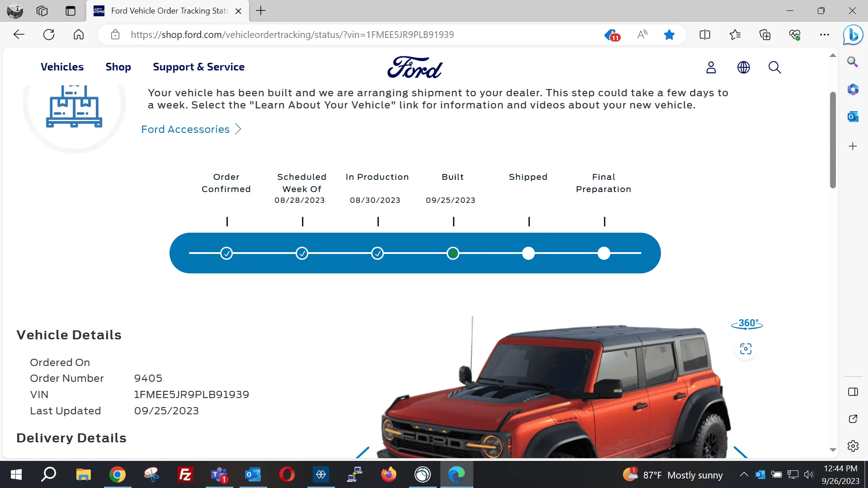Click the Ford site search icon
The image size is (868, 488).
[775, 67]
